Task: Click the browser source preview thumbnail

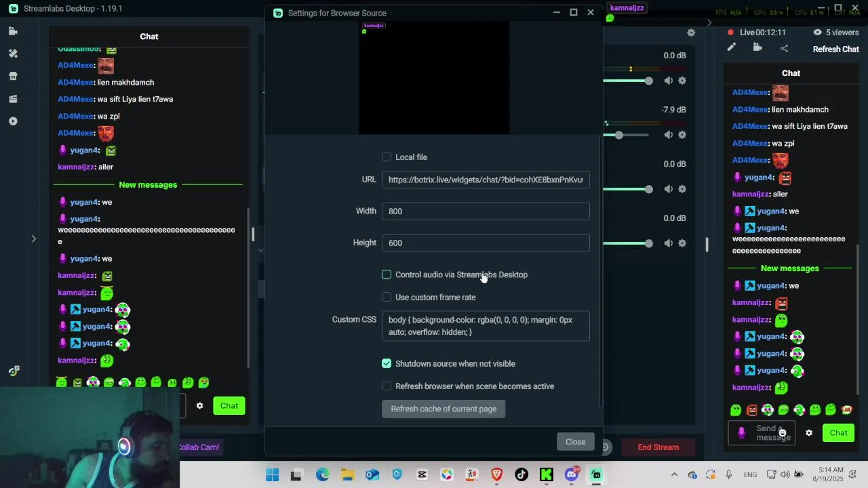Action: point(434,77)
